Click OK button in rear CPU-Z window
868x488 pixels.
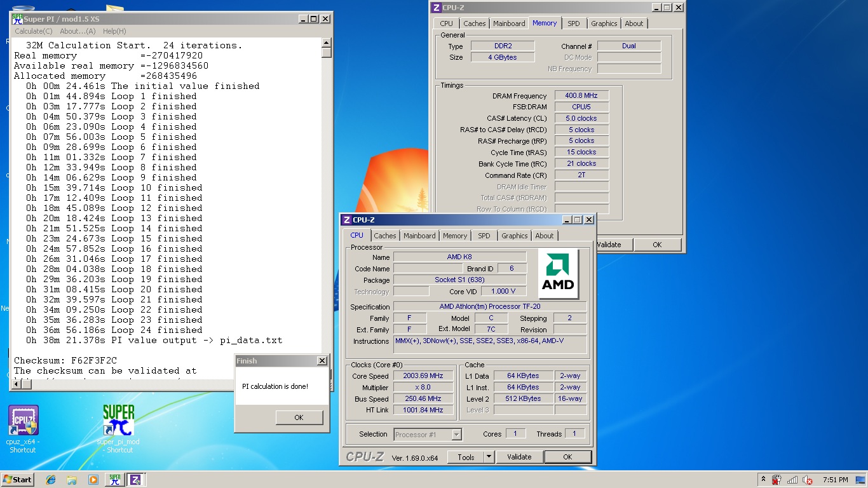658,245
